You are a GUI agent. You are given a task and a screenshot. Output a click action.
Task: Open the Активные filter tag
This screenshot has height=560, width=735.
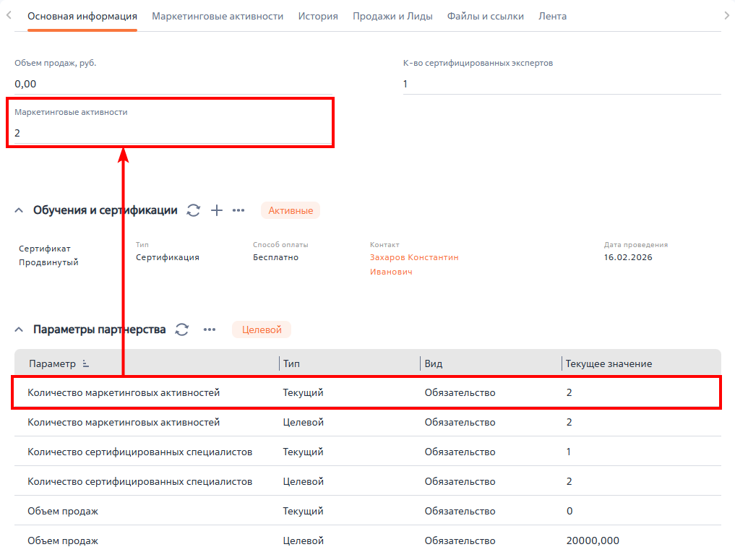click(x=291, y=210)
